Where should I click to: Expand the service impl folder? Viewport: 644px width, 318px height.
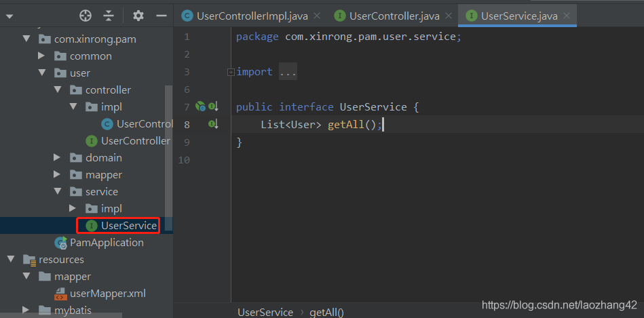tap(73, 208)
